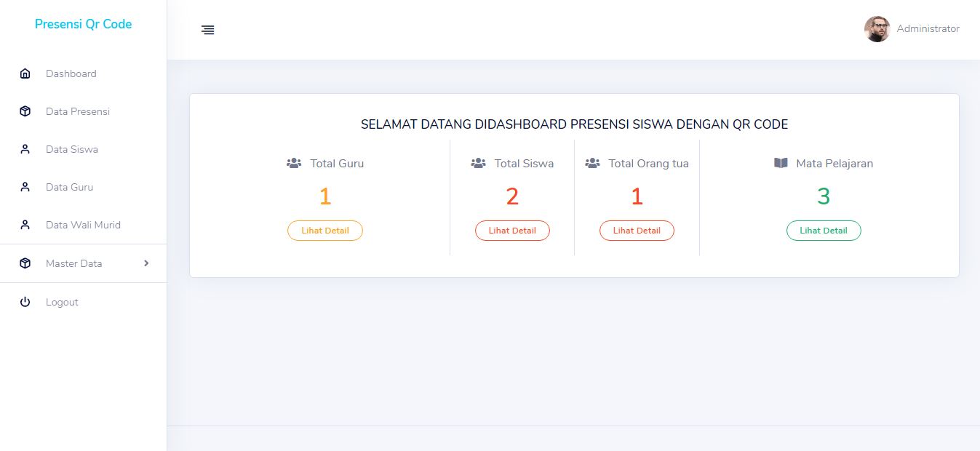The height and width of the screenshot is (451, 980).
Task: Select Data Presensi in the sidebar
Action: tap(77, 111)
